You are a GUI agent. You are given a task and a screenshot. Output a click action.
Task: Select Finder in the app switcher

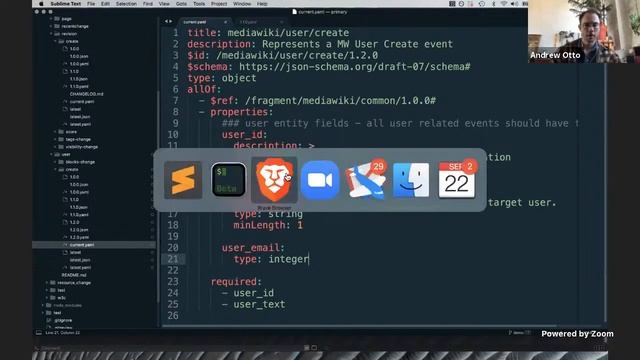pyautogui.click(x=411, y=180)
